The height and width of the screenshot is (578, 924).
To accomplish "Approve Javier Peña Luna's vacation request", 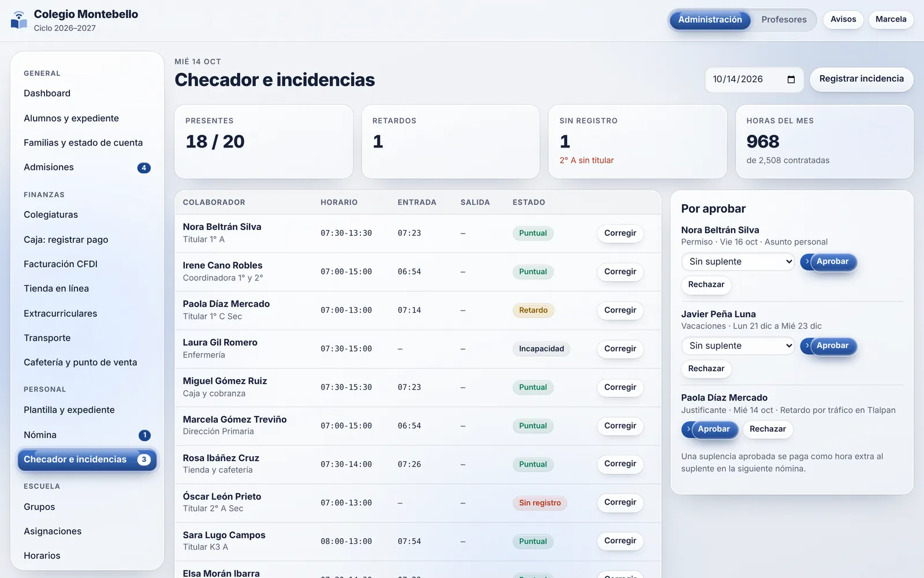I will [x=828, y=346].
